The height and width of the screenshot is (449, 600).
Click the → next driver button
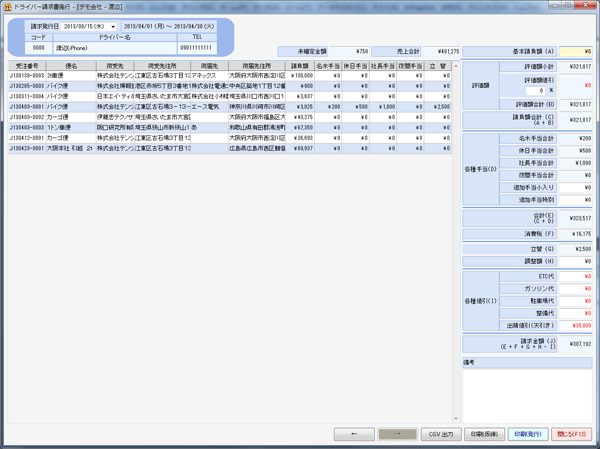[x=397, y=435]
